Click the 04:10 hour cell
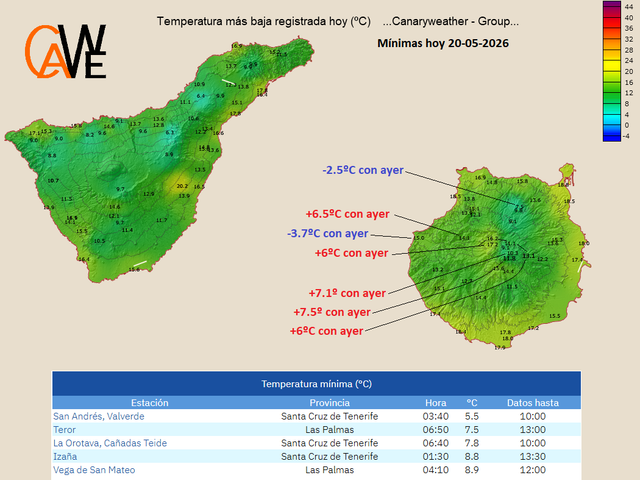640x480 pixels. (436, 470)
